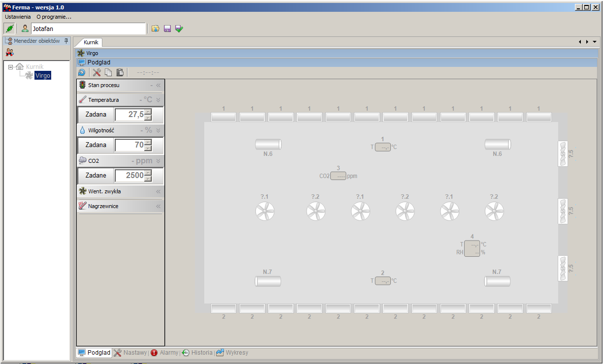Viewport: 603px width, 364px height.
Task: Open the Ustawienia menu
Action: [18, 17]
